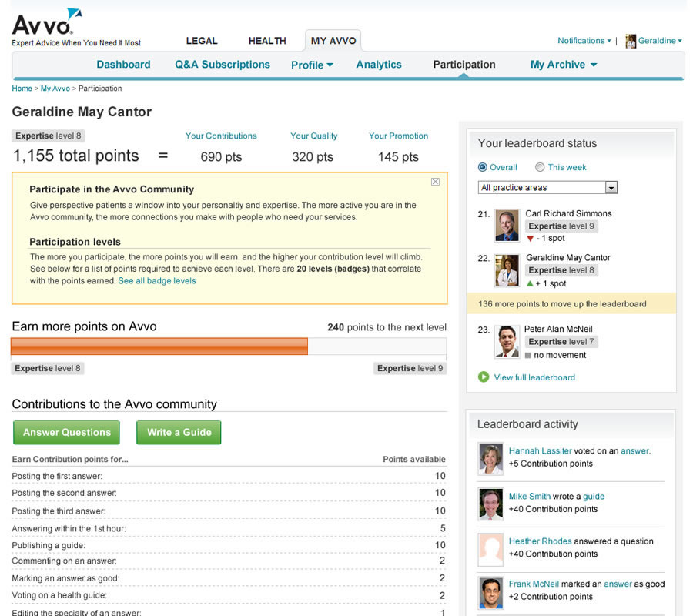Click 'Commenting on an answer' row
This screenshot has height=616, width=693.
(229, 561)
